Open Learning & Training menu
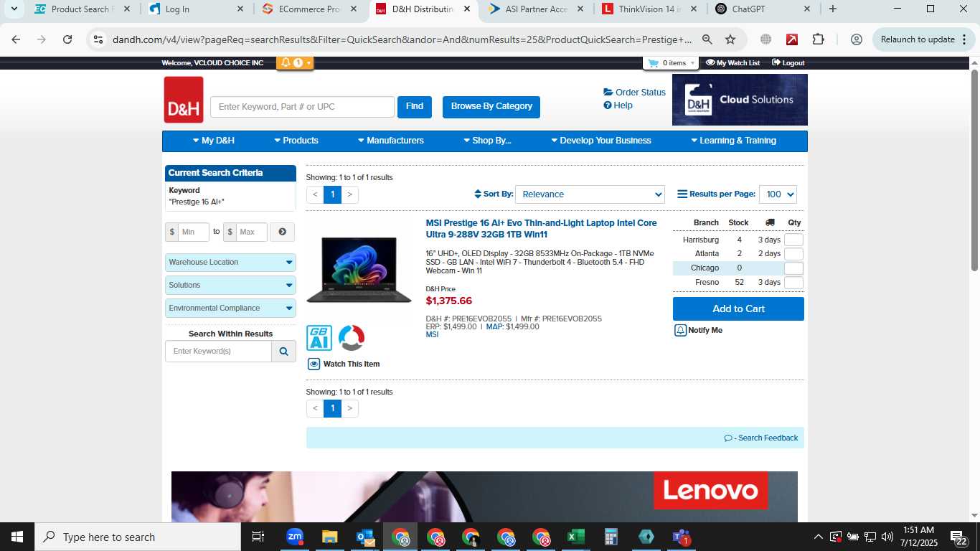Image resolution: width=980 pixels, height=551 pixels. click(734, 141)
